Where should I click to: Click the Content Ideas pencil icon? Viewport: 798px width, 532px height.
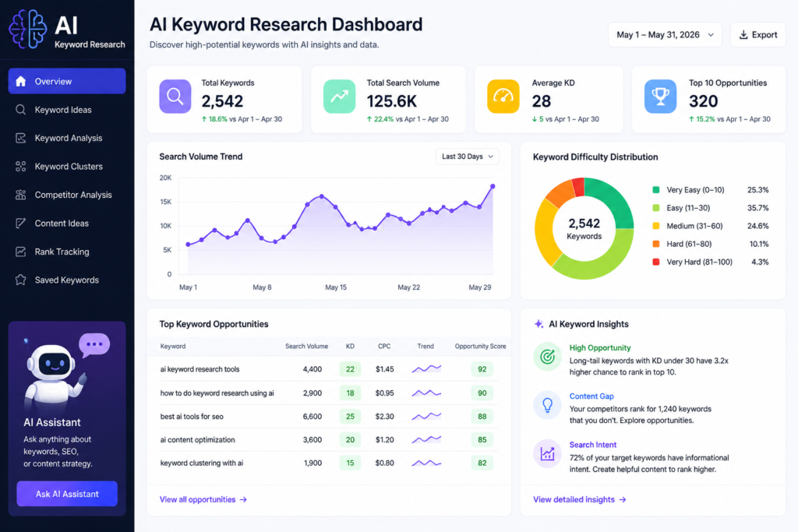(21, 224)
